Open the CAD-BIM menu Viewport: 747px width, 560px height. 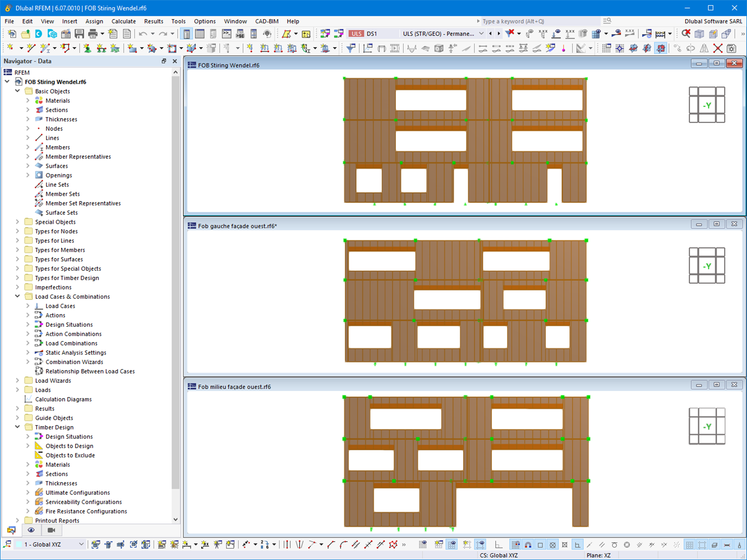click(267, 21)
